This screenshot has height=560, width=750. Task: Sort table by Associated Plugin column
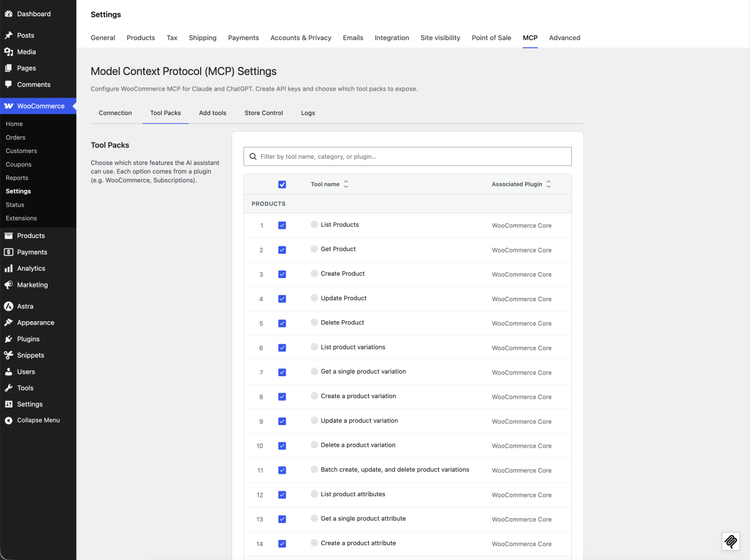521,184
